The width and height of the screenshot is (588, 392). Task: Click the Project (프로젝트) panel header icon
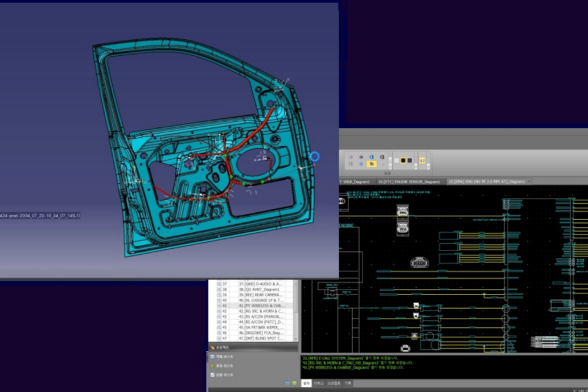211,347
